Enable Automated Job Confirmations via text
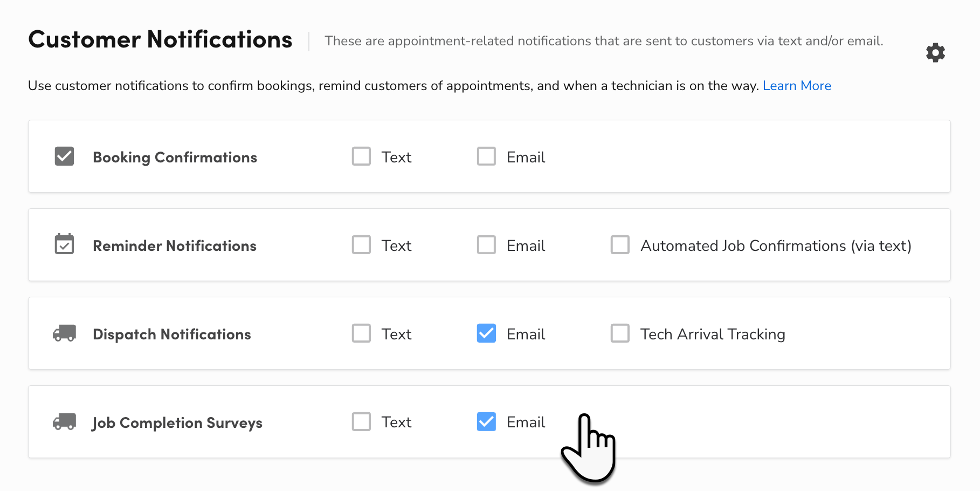The width and height of the screenshot is (980, 491). (x=620, y=244)
